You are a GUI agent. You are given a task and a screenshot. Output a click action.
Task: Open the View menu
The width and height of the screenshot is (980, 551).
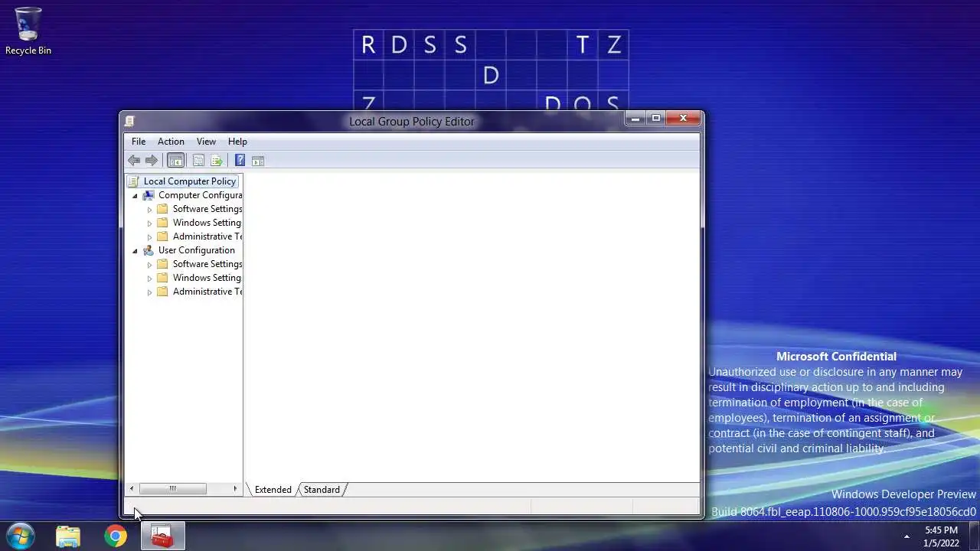click(206, 142)
